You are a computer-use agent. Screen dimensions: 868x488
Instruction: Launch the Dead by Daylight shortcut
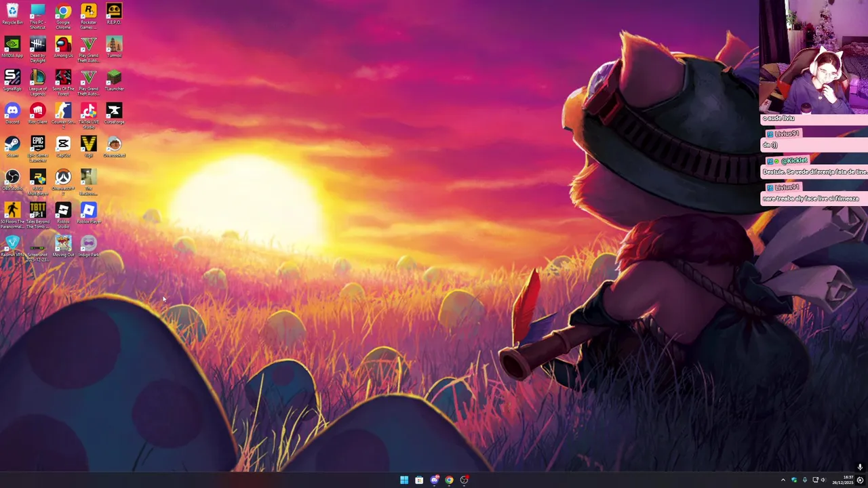[x=38, y=49]
